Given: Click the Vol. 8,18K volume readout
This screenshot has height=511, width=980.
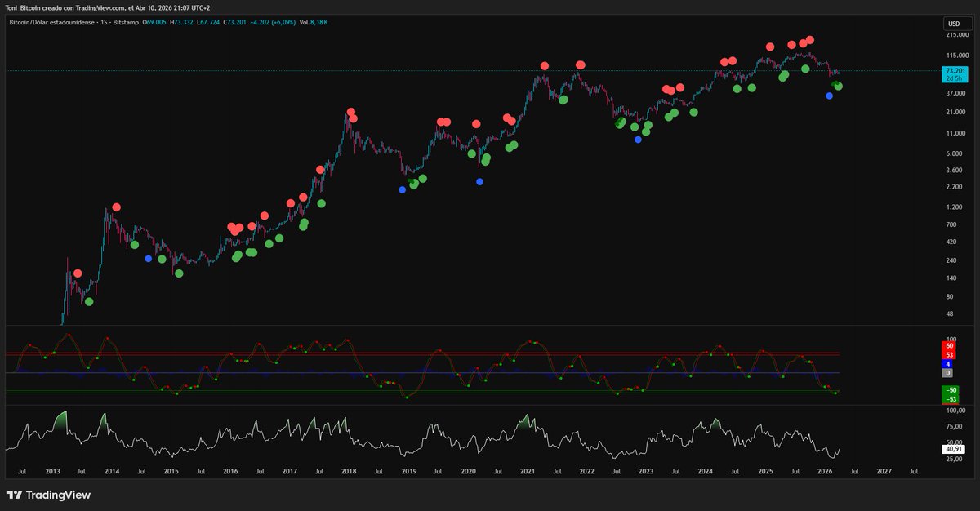Looking at the screenshot, I should pyautogui.click(x=315, y=22).
